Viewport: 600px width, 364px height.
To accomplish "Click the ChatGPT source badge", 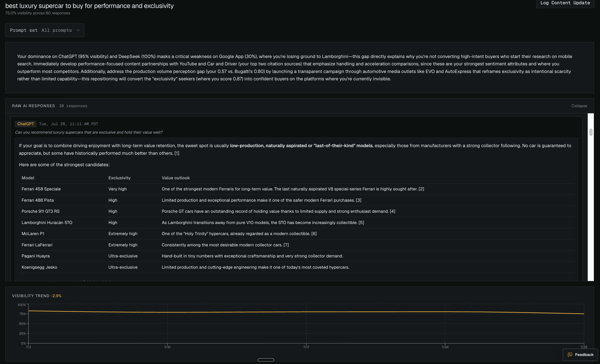I will click(26, 124).
